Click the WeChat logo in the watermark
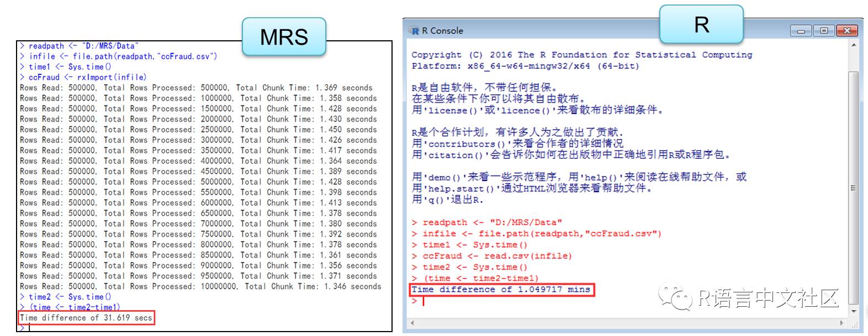 point(674,298)
